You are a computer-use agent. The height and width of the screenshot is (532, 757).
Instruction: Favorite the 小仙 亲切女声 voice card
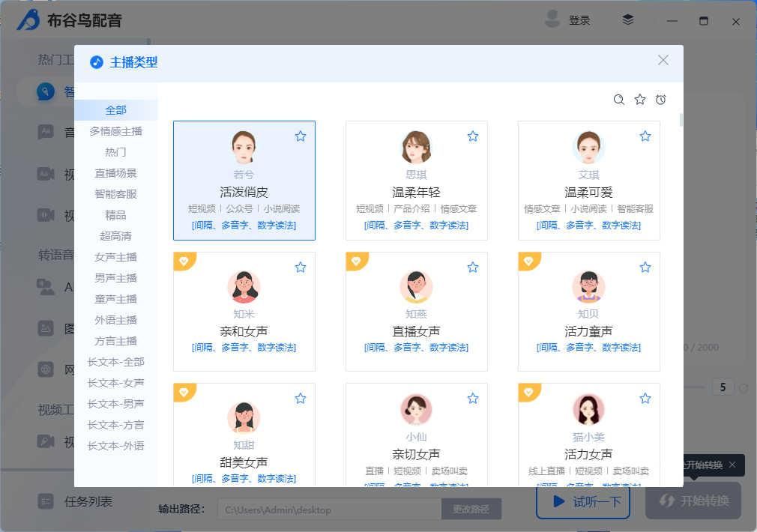473,399
